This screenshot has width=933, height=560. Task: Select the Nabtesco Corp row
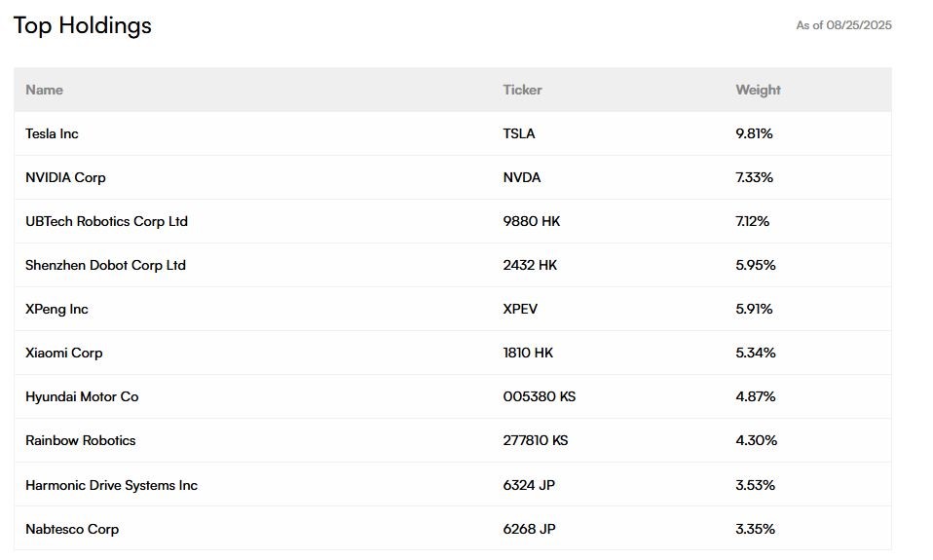[x=453, y=529]
